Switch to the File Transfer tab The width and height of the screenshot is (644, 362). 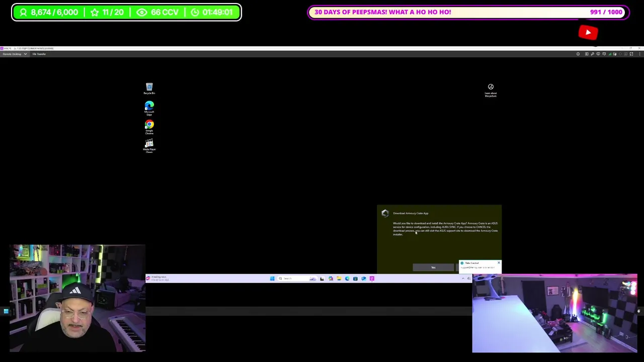tap(39, 54)
